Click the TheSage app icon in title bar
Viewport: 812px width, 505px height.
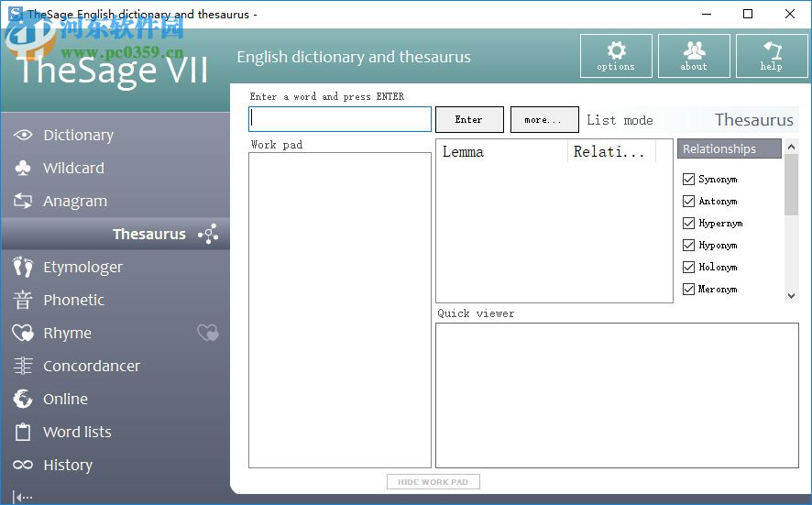[x=16, y=14]
